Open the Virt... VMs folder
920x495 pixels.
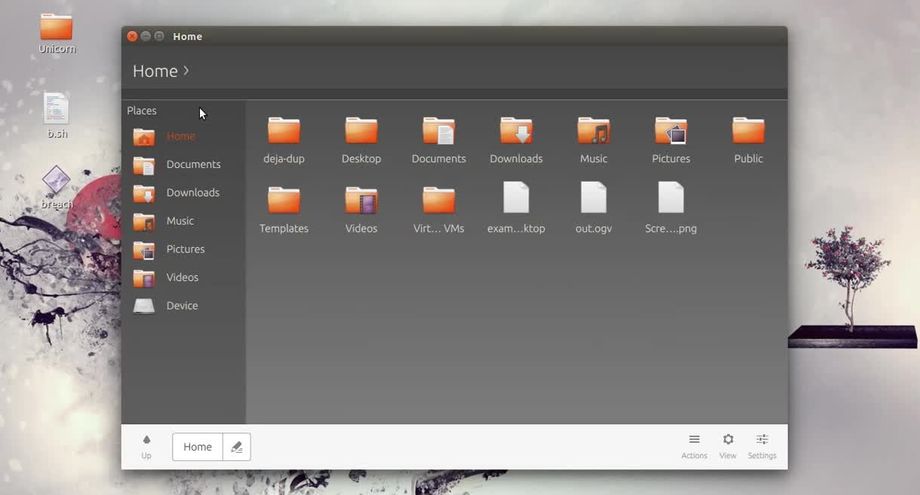pos(438,201)
